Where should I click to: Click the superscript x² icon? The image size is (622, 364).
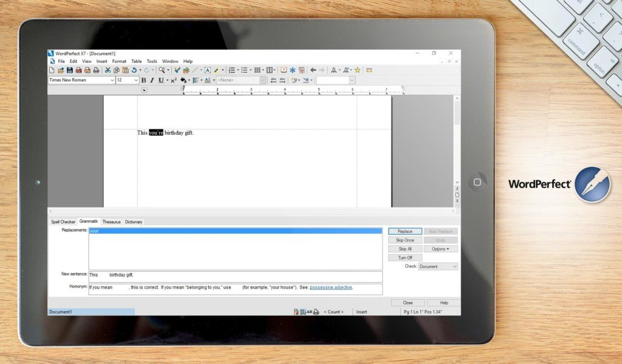[x=174, y=80]
